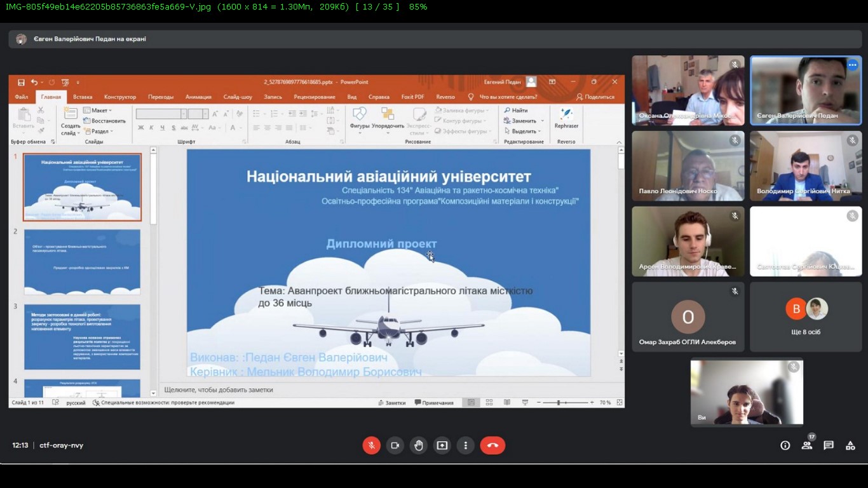The image size is (868, 488).
Task: Select slide 2 thumbnail in the panel
Action: (82, 262)
